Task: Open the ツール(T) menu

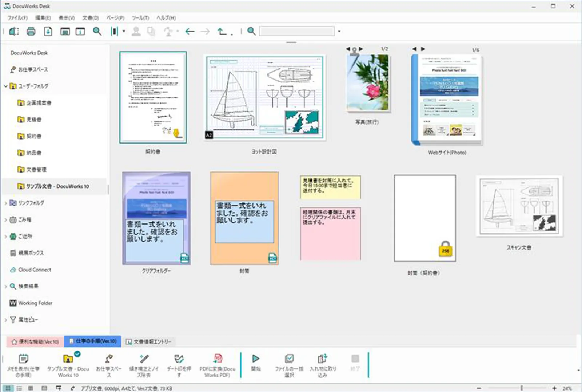Action: point(140,18)
